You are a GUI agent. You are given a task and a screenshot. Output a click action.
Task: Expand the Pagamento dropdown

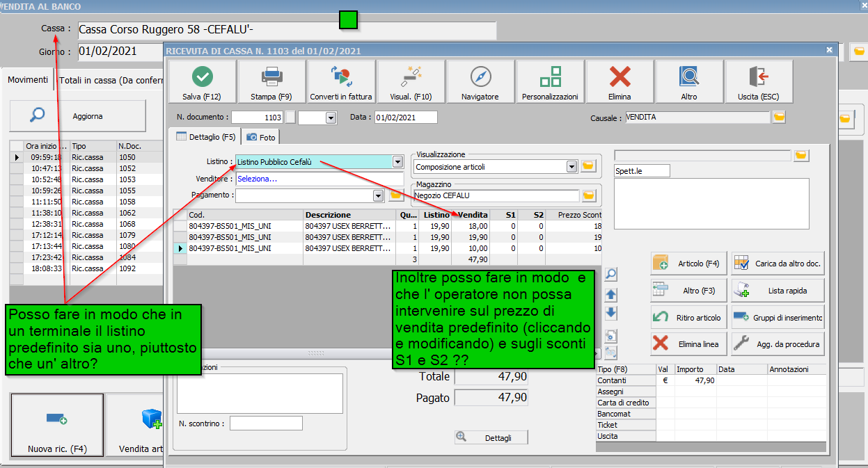[x=379, y=195]
